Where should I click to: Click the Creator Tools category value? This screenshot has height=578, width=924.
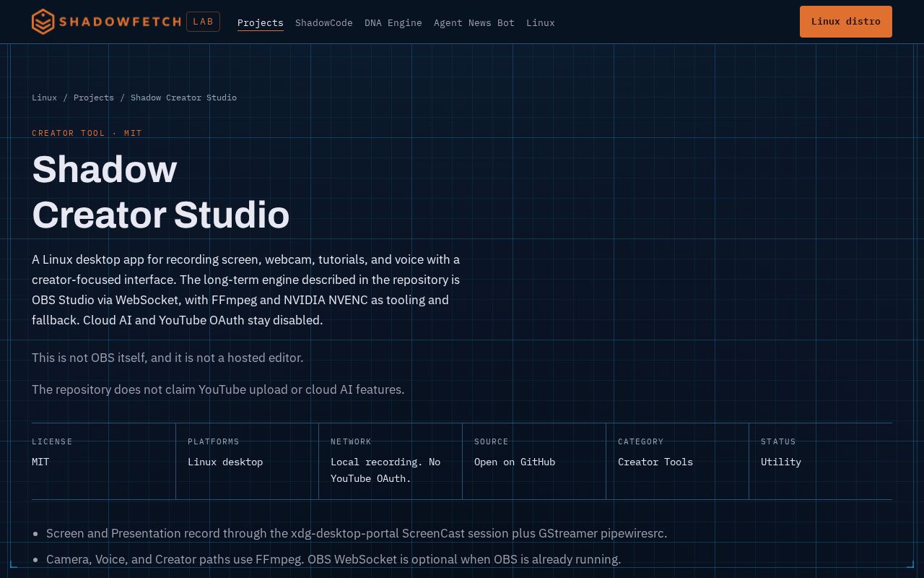coord(655,462)
